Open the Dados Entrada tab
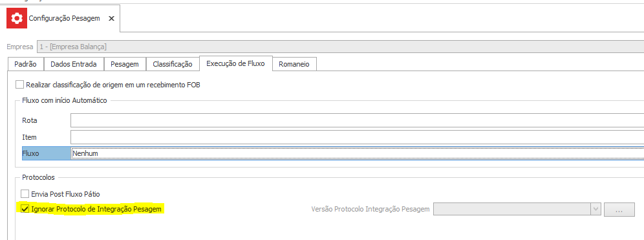This screenshot has width=644, height=240. (74, 64)
